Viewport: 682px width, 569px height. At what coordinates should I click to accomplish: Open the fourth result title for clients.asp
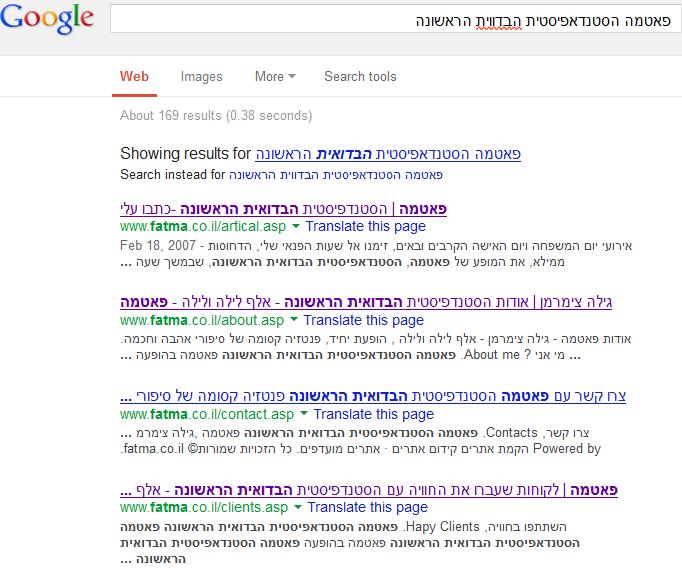pos(368,490)
